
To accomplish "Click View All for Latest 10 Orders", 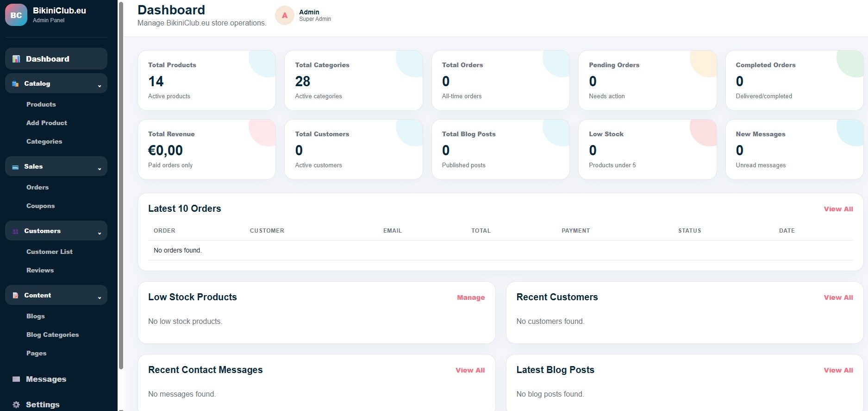I will (838, 209).
